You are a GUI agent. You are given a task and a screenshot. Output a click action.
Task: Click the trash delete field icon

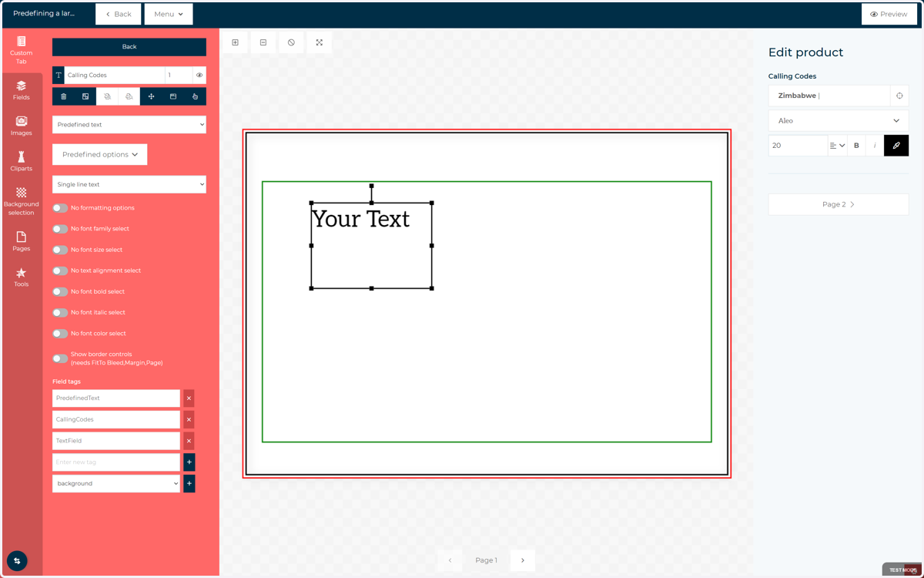[x=63, y=96]
